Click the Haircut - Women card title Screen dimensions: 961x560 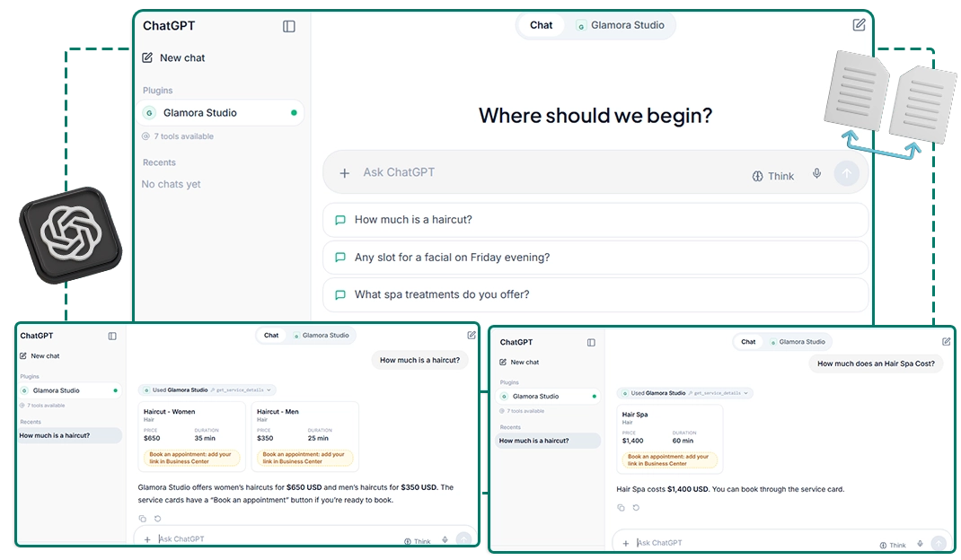[x=169, y=412]
